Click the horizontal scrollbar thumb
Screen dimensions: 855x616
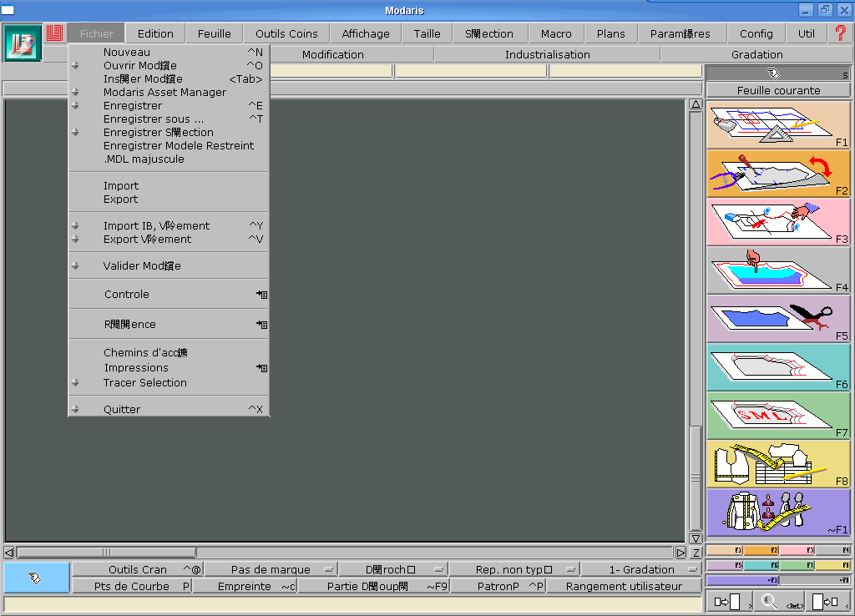(106, 553)
